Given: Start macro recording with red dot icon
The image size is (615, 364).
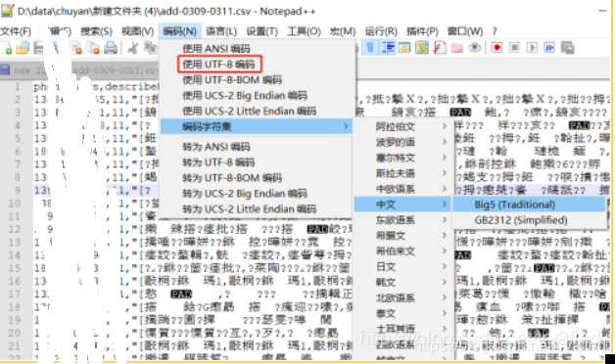Looking at the screenshot, I should click(x=497, y=48).
